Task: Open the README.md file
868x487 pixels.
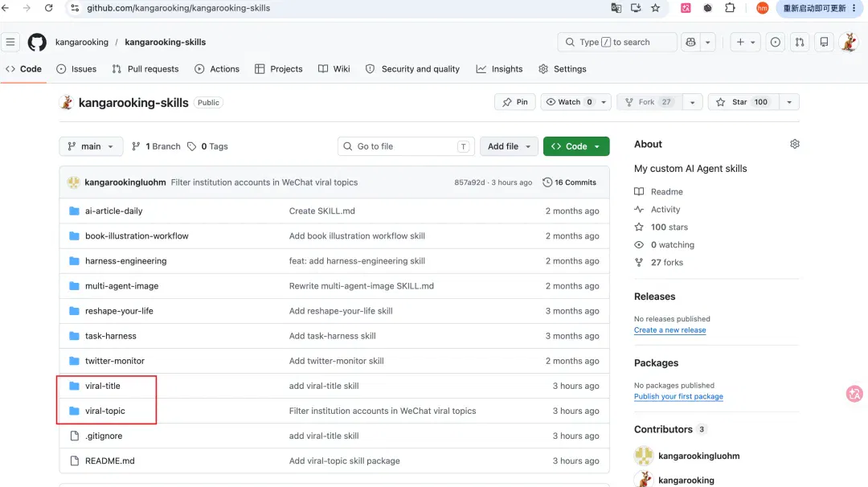Action: (x=109, y=460)
